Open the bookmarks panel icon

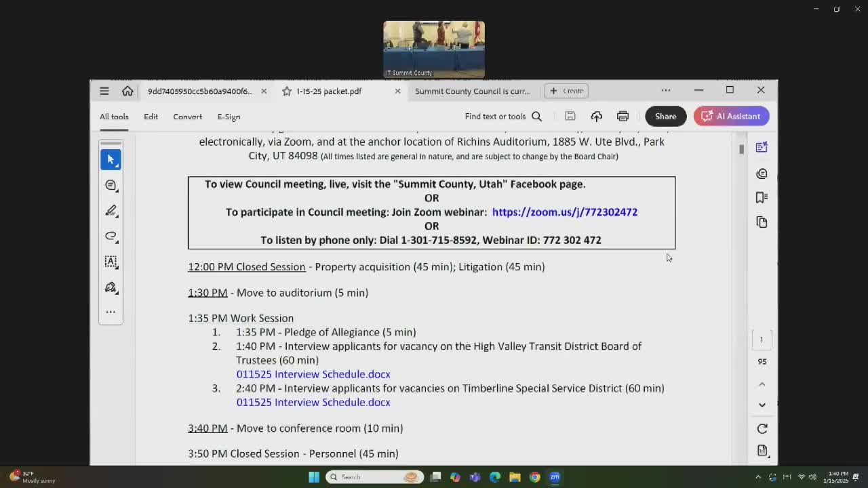(x=762, y=197)
